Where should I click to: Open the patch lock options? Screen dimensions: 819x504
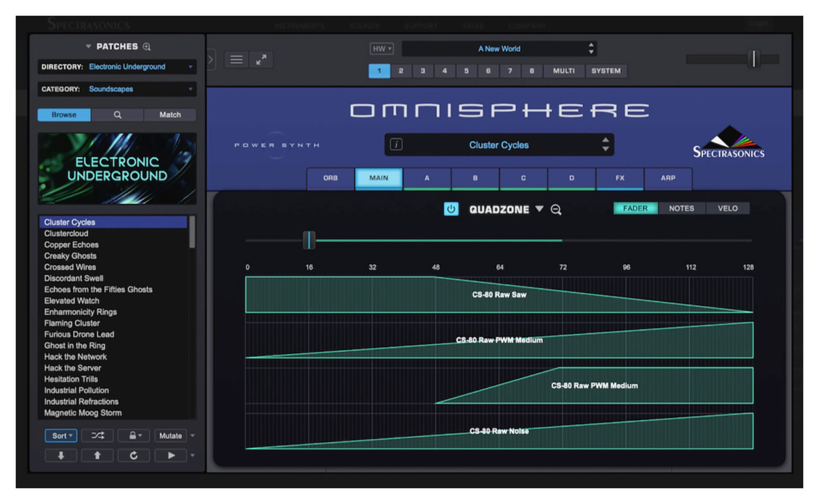134,436
